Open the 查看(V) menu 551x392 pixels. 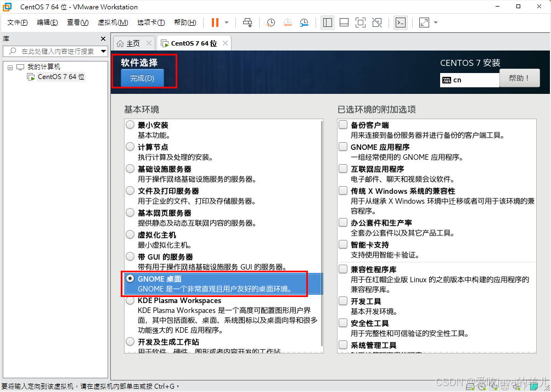tap(78, 23)
